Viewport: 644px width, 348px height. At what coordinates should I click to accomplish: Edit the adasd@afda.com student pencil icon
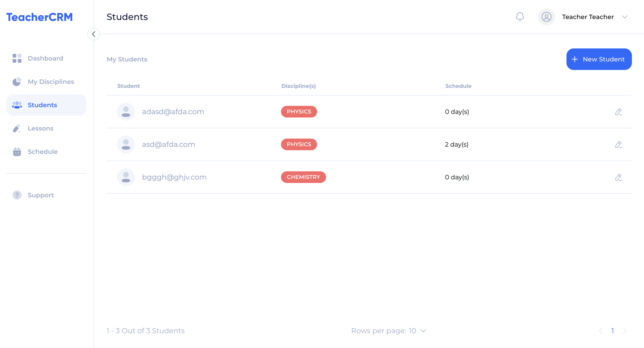pyautogui.click(x=618, y=112)
